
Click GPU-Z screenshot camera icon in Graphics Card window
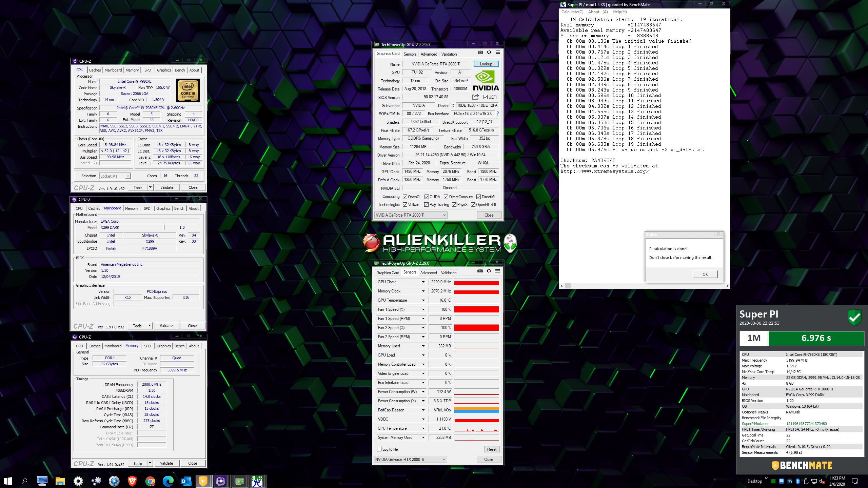tap(480, 53)
